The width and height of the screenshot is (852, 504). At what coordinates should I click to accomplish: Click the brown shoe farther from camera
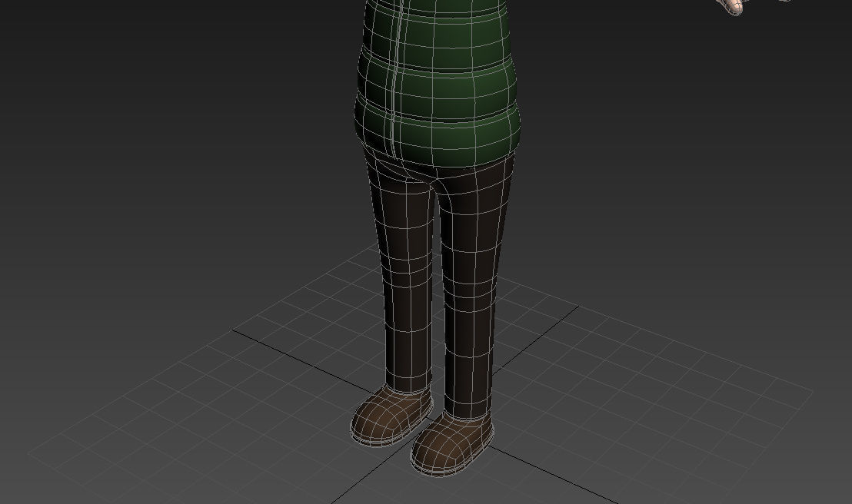click(391, 416)
